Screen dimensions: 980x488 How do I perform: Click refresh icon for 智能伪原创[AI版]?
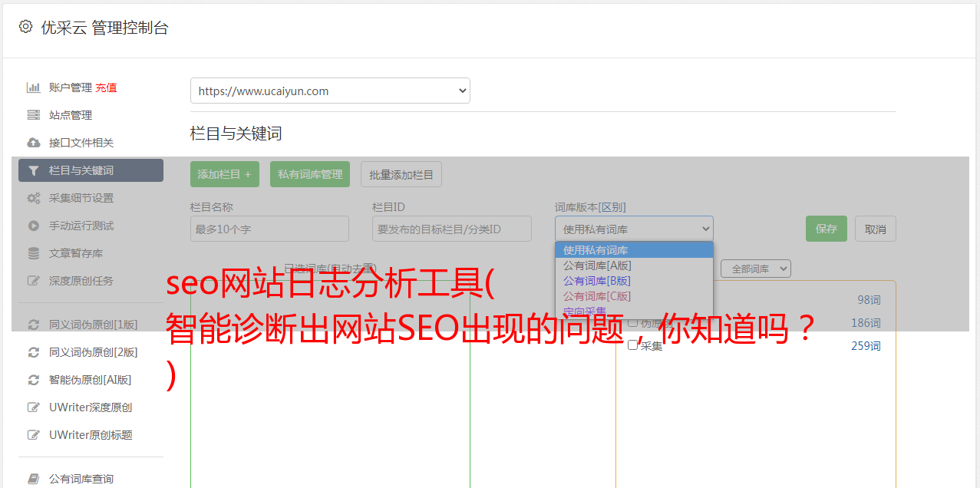(34, 380)
